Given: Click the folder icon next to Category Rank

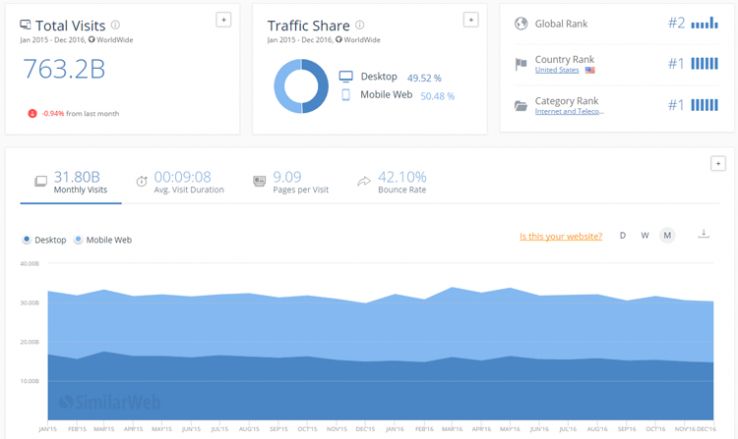Looking at the screenshot, I should (x=520, y=105).
